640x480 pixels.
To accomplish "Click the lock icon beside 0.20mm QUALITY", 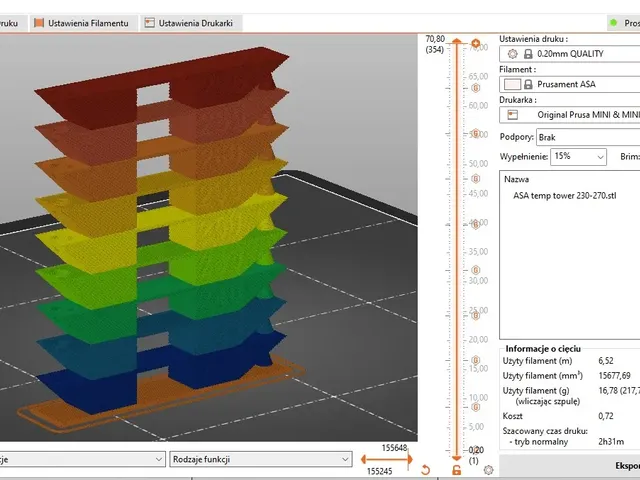I will pyautogui.click(x=528, y=54).
